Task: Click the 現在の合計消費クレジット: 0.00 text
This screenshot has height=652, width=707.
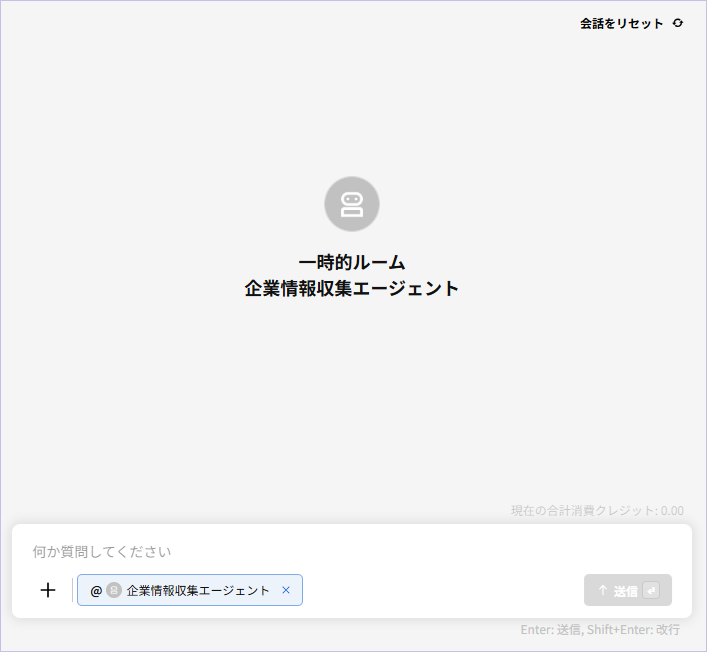Action: [x=597, y=510]
